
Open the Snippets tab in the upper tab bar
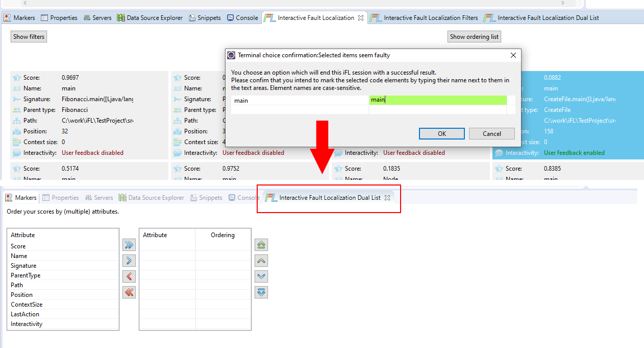click(x=205, y=18)
